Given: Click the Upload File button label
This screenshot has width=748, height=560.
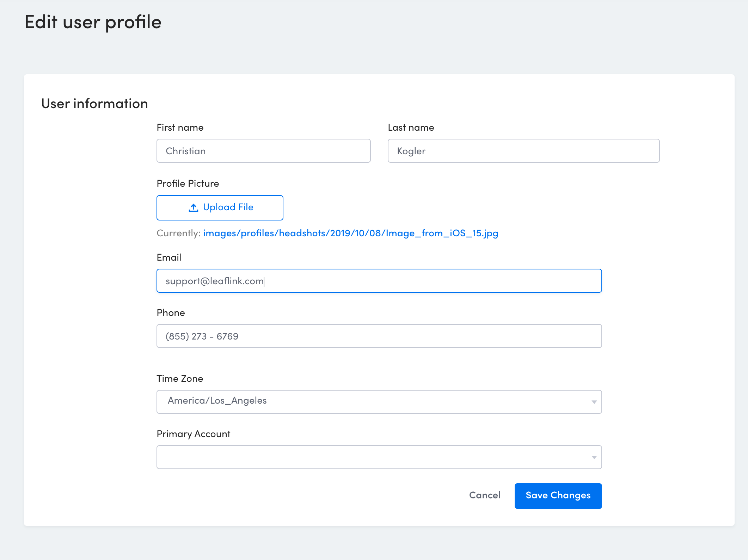Looking at the screenshot, I should [228, 207].
